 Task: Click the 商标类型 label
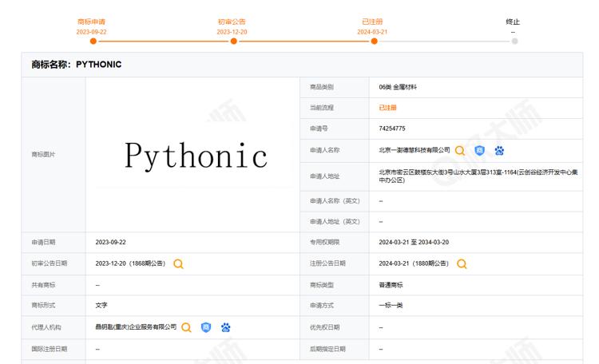(322, 285)
